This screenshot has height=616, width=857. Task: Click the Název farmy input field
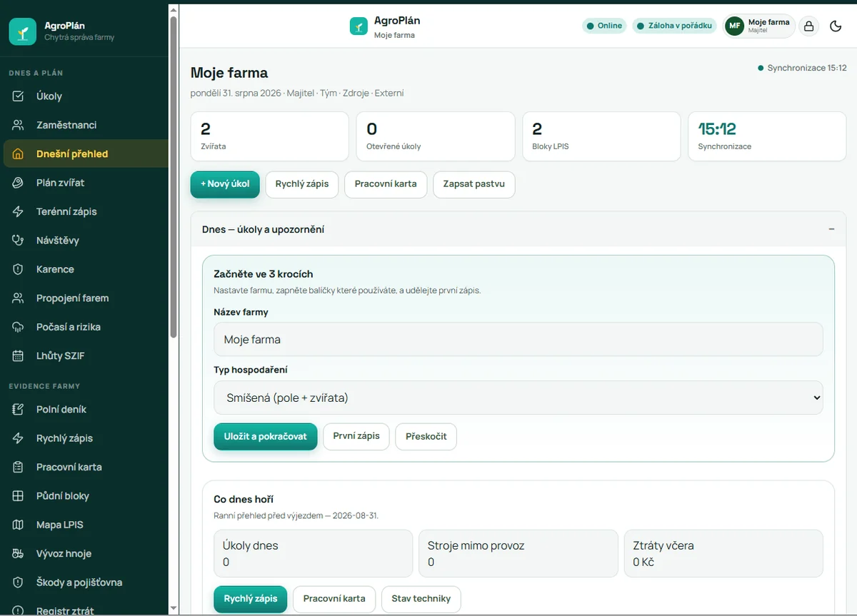click(x=518, y=340)
